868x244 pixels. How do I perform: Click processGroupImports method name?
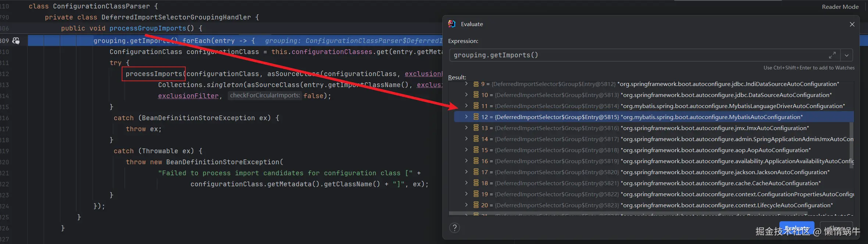point(148,28)
